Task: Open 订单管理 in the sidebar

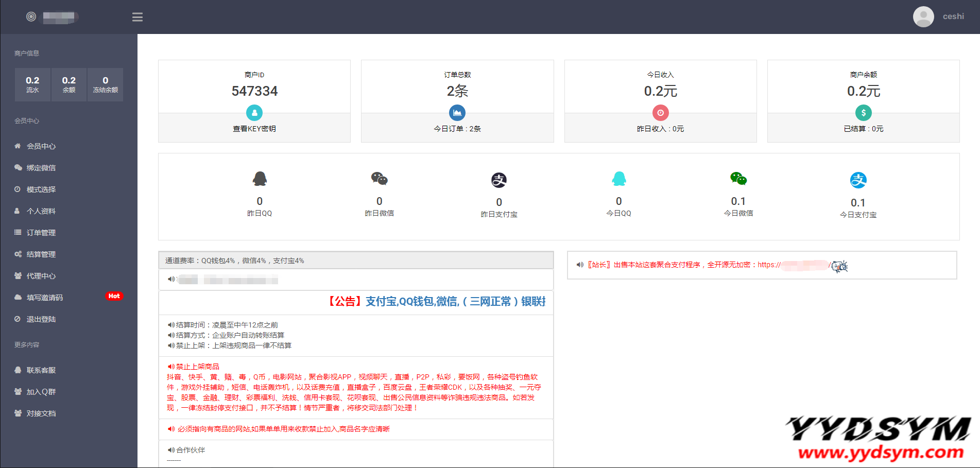Action: [41, 233]
